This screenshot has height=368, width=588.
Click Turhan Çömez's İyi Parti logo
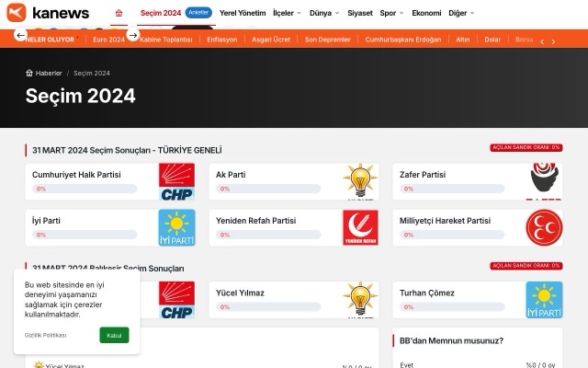pyautogui.click(x=544, y=300)
